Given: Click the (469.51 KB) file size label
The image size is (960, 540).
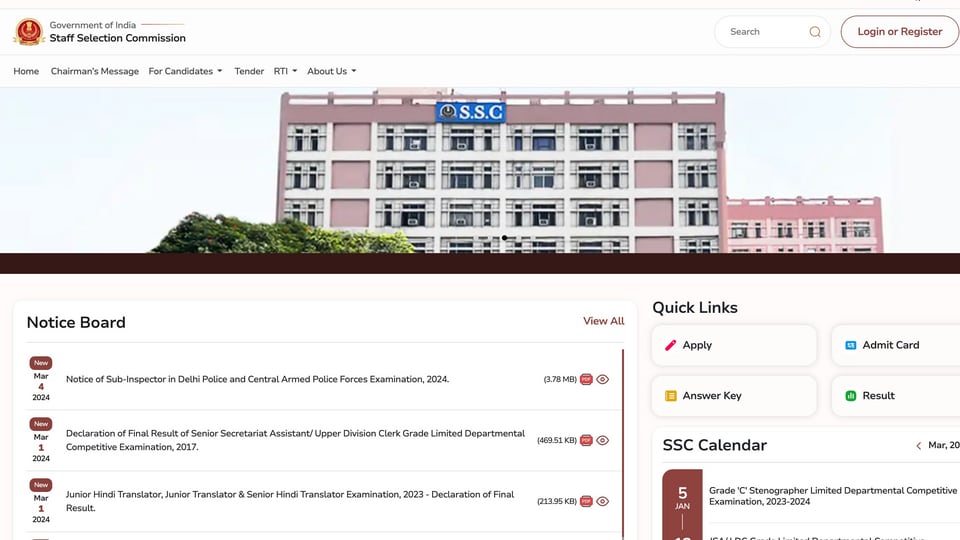Looking at the screenshot, I should [x=557, y=440].
